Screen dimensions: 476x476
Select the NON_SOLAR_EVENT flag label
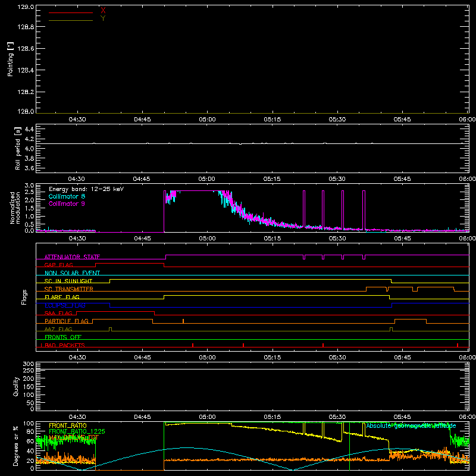click(72, 273)
